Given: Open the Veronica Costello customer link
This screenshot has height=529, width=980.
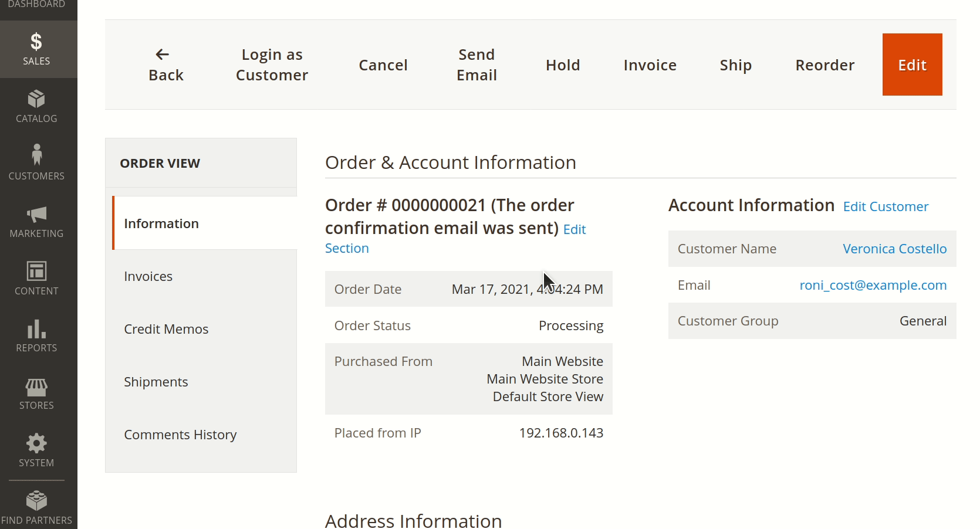Looking at the screenshot, I should (x=894, y=249).
